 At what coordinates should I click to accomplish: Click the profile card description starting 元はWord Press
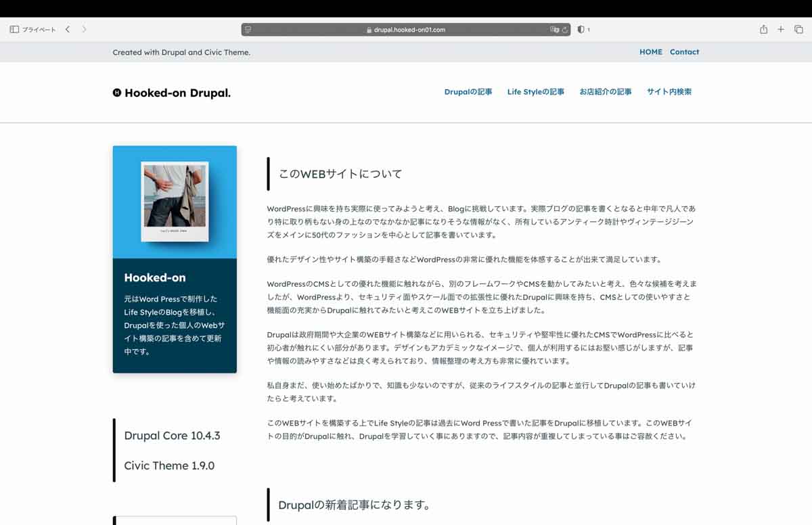(175, 325)
